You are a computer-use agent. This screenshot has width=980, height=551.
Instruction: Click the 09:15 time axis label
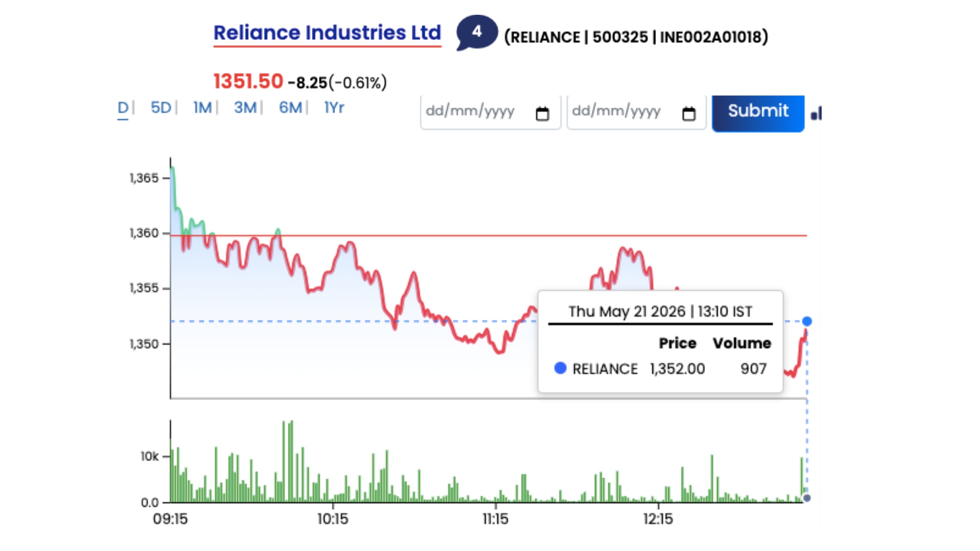(x=170, y=519)
